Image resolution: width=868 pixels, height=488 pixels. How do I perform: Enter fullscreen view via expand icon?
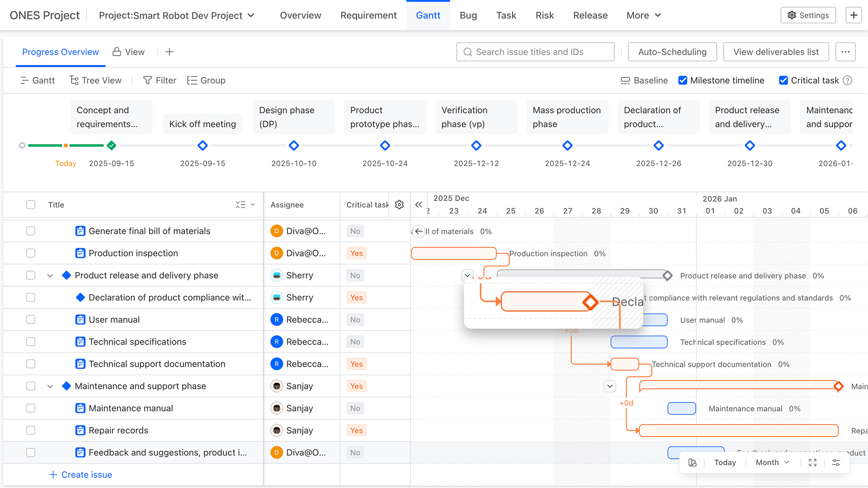812,462
